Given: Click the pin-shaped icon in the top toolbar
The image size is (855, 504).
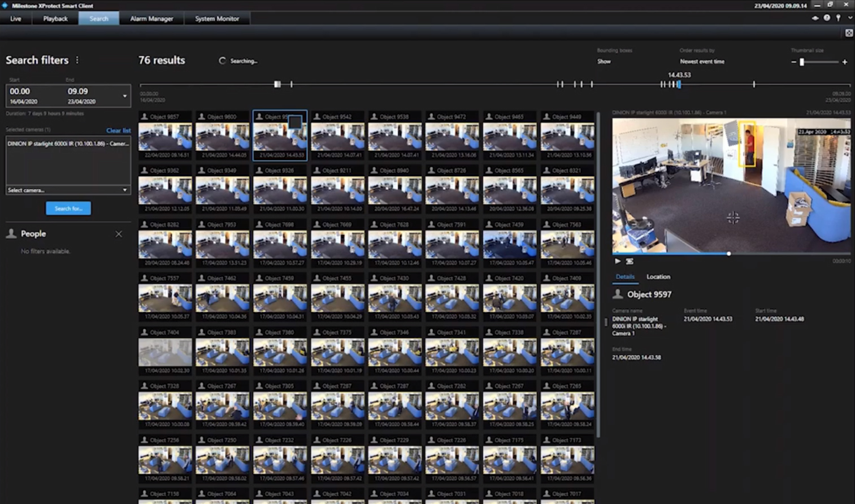Looking at the screenshot, I should tap(838, 18).
